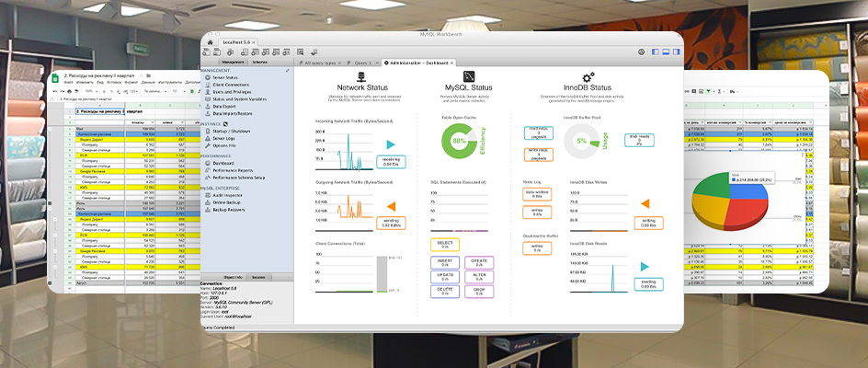This screenshot has width=868, height=368.
Task: Open Users and Privileges
Action: 227,91
